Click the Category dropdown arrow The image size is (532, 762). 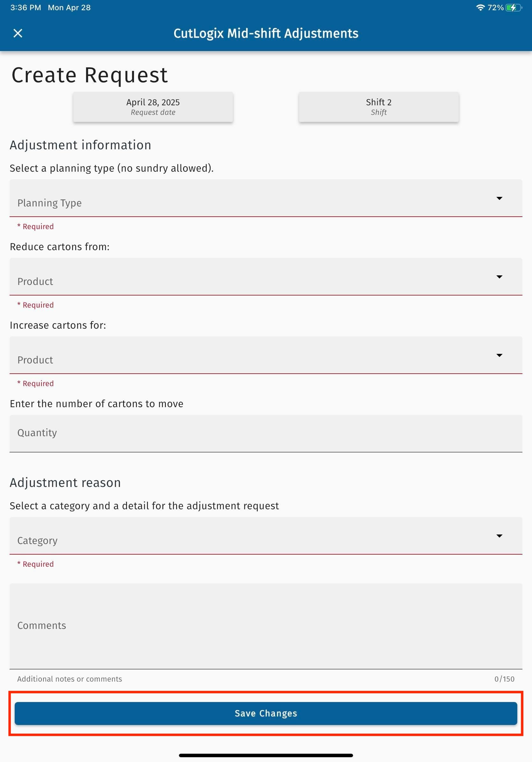pyautogui.click(x=499, y=536)
